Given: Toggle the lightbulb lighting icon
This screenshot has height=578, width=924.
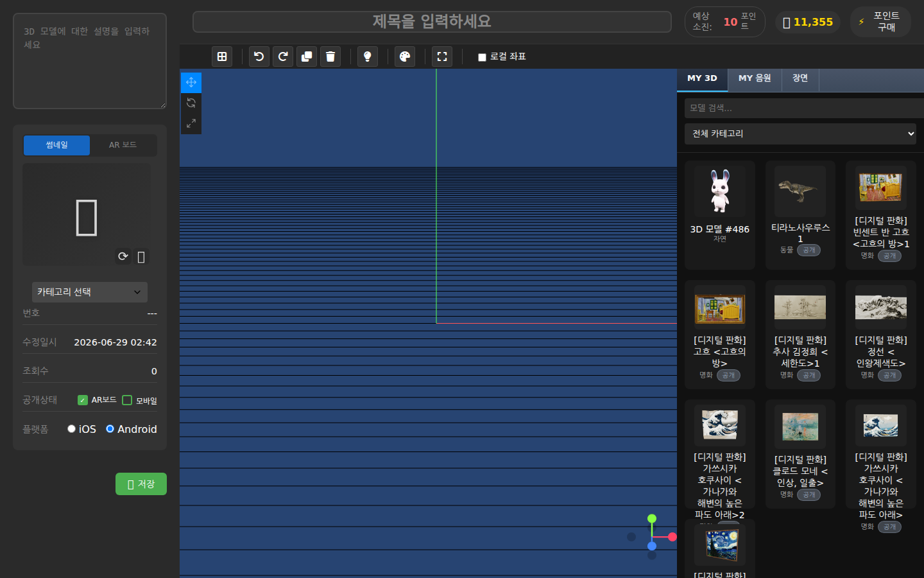Looking at the screenshot, I should [x=368, y=57].
